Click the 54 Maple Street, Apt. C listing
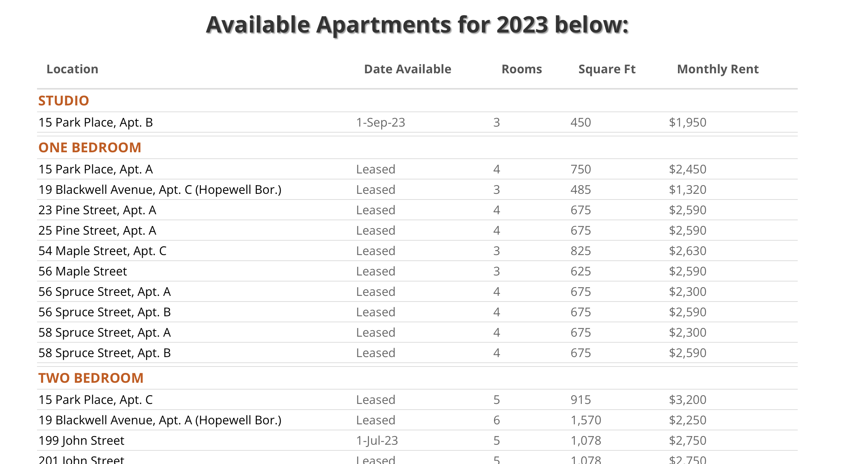Screen dimensions: 868x464 tap(102, 251)
